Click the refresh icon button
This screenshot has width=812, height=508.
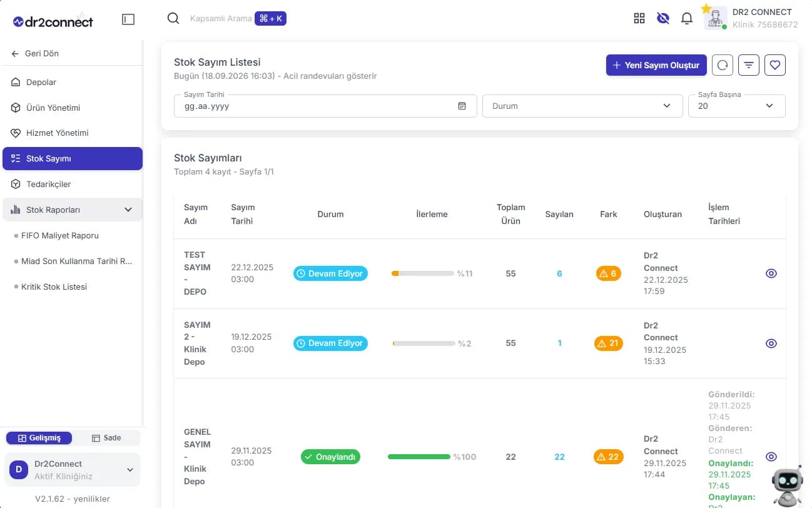[723, 65]
